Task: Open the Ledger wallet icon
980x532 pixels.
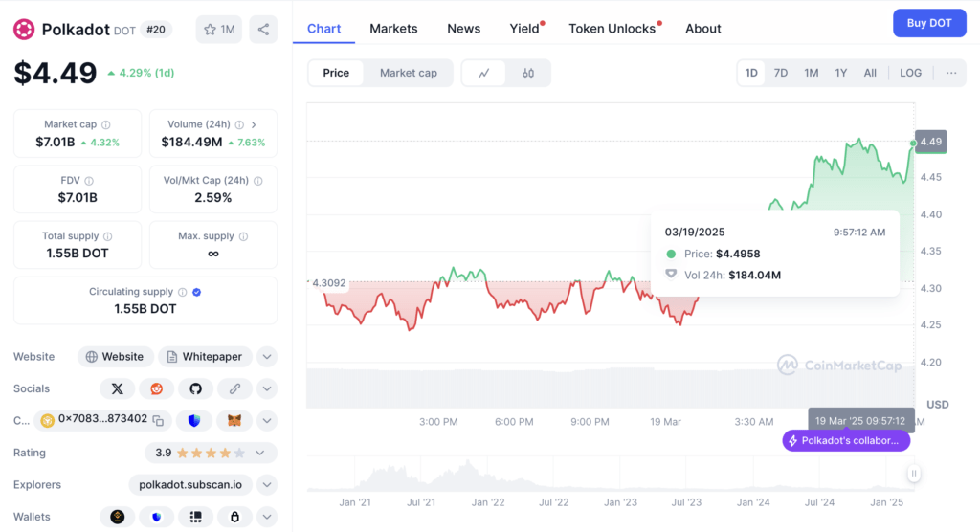Action: (195, 517)
